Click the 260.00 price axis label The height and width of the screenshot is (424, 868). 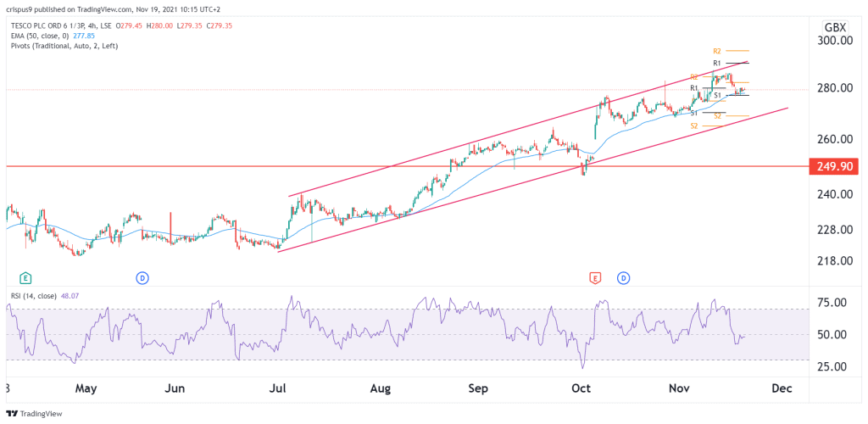(x=834, y=139)
